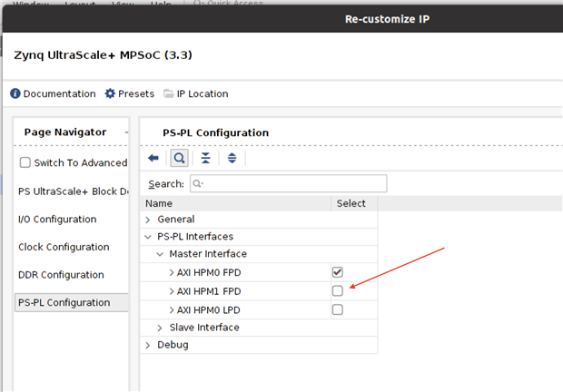Click the back arrow toolbar icon

point(153,158)
